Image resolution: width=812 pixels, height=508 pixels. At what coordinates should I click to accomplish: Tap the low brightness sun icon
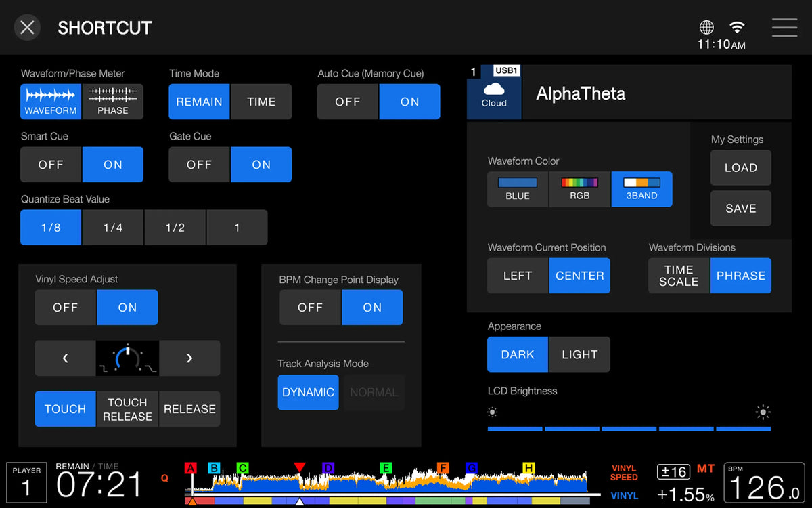coord(492,412)
